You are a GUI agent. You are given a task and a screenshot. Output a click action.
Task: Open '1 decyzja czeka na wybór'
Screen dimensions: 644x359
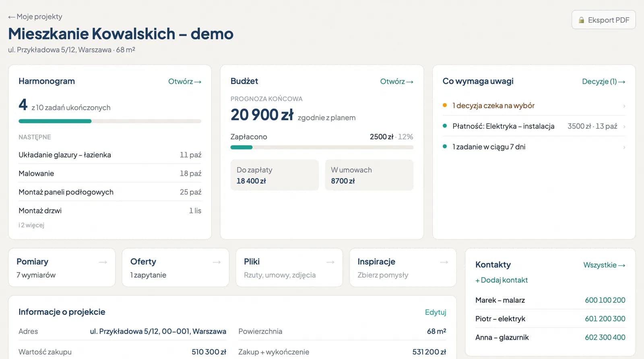(534, 106)
